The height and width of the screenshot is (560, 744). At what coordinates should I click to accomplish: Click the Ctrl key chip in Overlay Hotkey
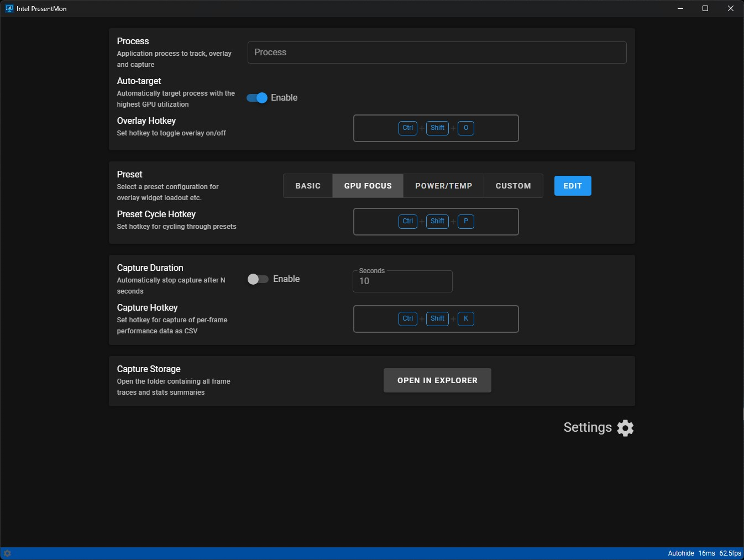coord(408,128)
